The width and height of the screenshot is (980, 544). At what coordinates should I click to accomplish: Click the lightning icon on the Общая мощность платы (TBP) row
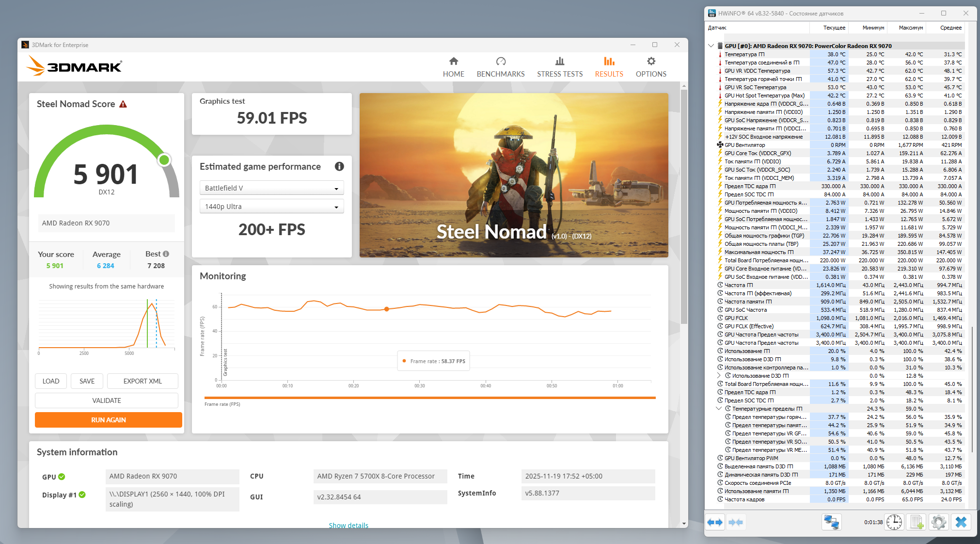[x=720, y=244]
